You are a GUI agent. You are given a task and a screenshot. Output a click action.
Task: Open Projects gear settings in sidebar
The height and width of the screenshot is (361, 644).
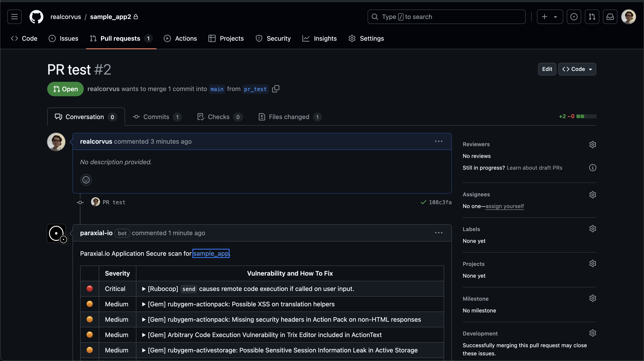click(x=593, y=263)
